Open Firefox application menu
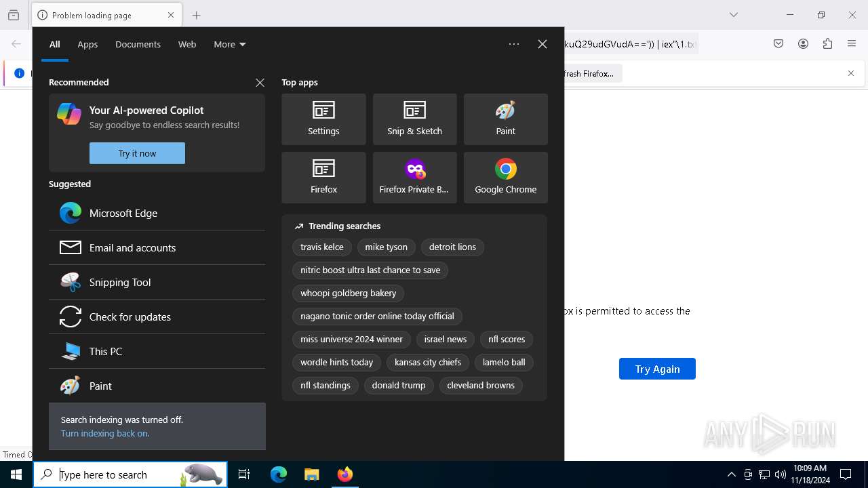Viewport: 868px width, 488px height. point(852,44)
